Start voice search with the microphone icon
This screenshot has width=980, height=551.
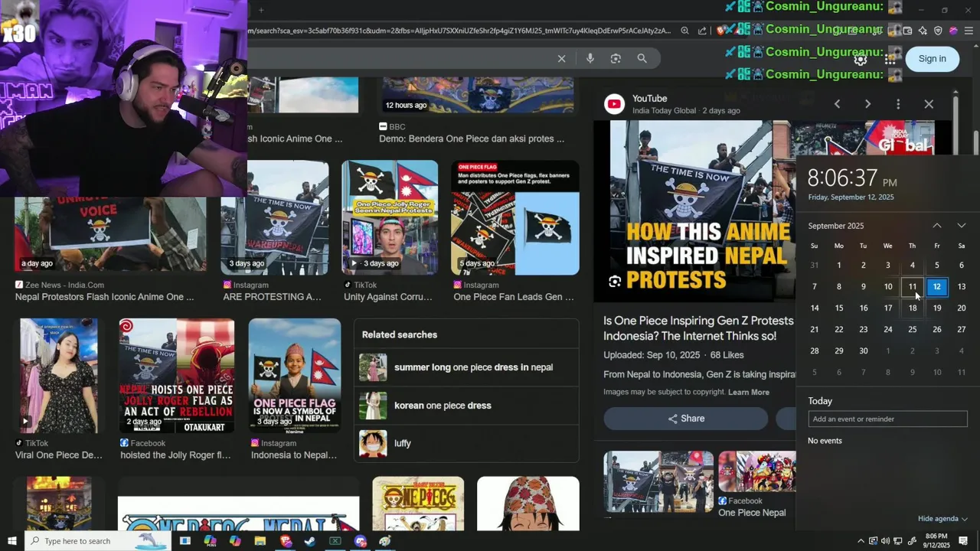tap(590, 58)
